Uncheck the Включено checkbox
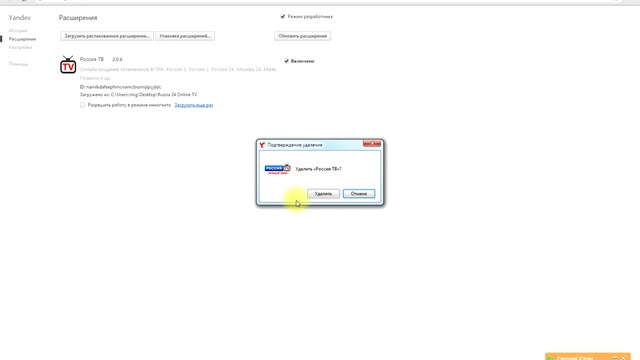This screenshot has height=360, width=640. 287,61
